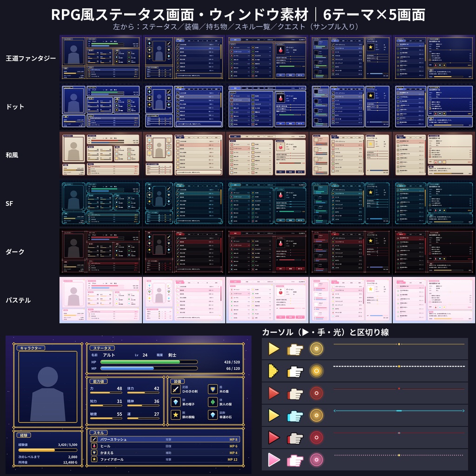Screen dimensions: 476x476
Task: Click the 職業 value 剣士
Action: pos(172,355)
